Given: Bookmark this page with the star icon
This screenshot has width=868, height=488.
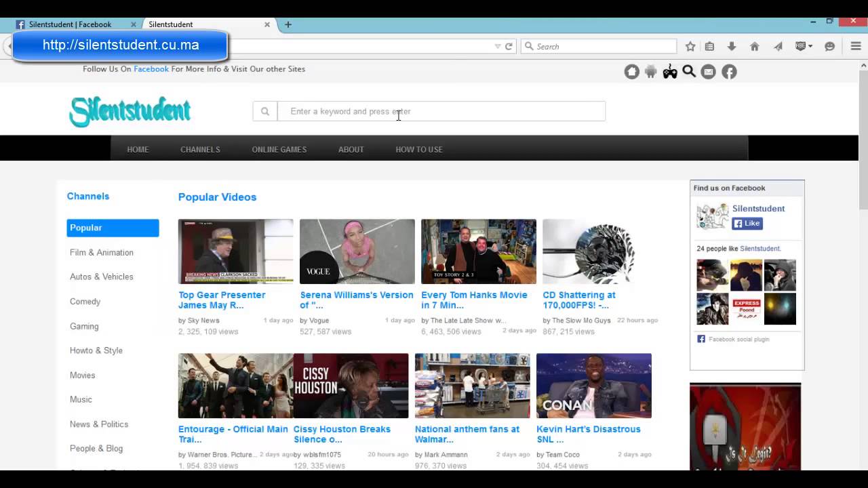Looking at the screenshot, I should click(x=690, y=47).
